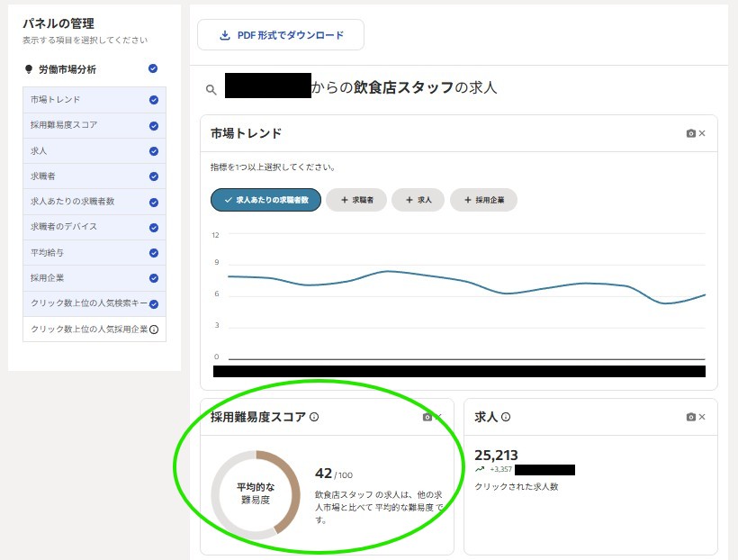The width and height of the screenshot is (738, 560).
Task: Click the trend line in chart
Action: coord(466,286)
